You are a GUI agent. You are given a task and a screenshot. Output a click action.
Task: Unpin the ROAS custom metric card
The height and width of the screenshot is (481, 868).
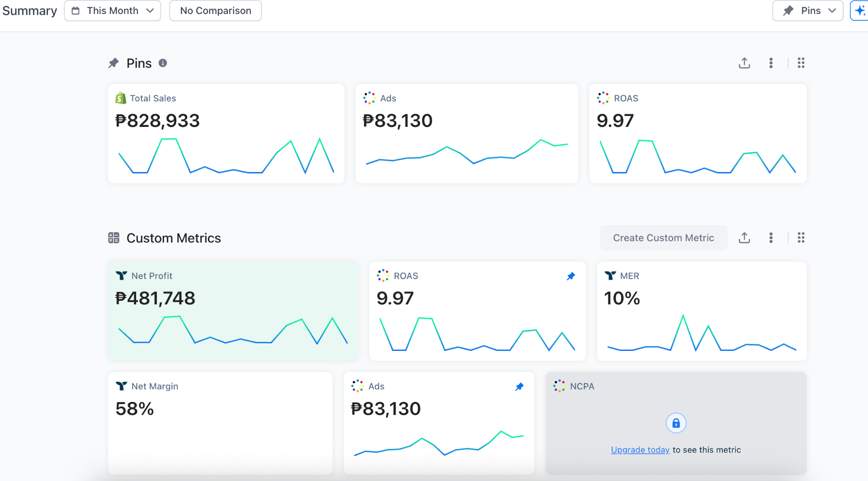[x=571, y=276]
